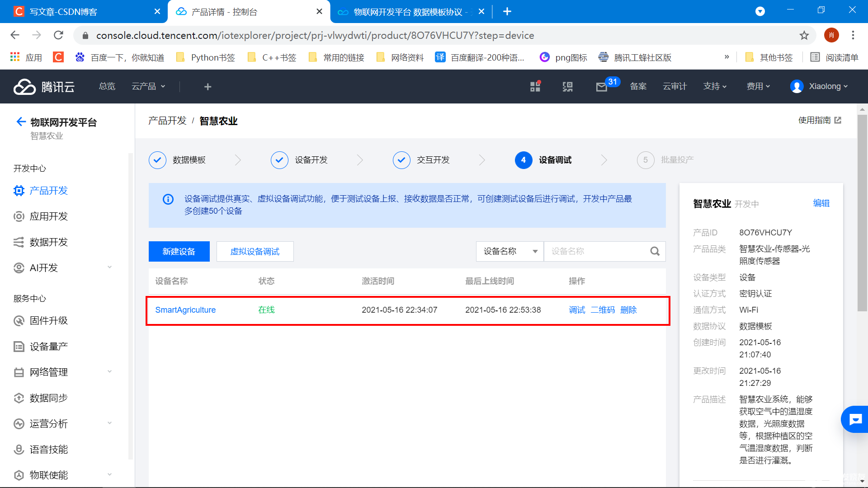The height and width of the screenshot is (488, 868).
Task: Select the 设备开发 completed step
Action: (x=279, y=160)
